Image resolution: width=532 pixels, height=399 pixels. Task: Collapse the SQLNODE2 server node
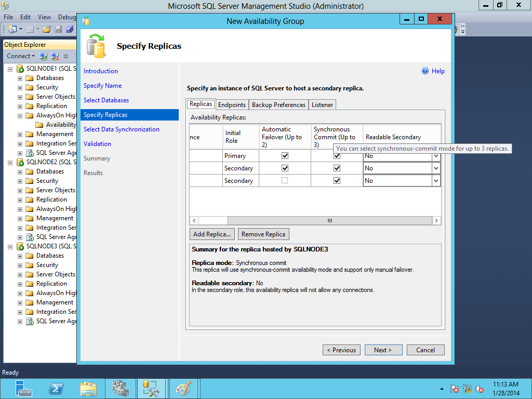click(x=10, y=163)
